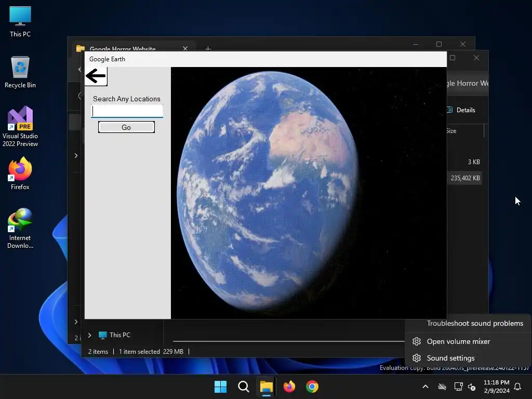Viewport: 532px width, 399px height.
Task: Click the black back arrow in Google Earth
Action: (96, 76)
